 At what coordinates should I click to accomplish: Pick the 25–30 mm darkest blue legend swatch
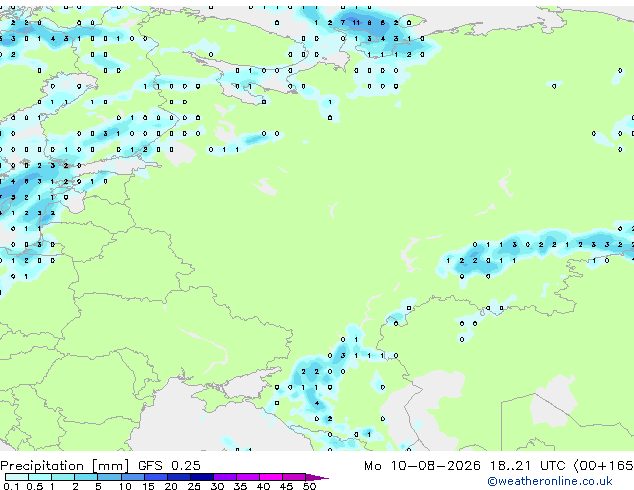(201, 477)
